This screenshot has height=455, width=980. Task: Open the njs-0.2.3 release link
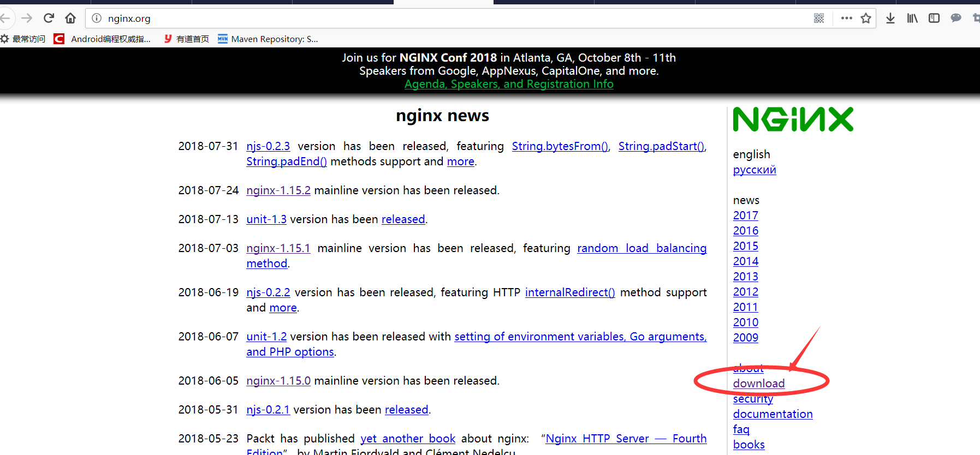point(268,146)
